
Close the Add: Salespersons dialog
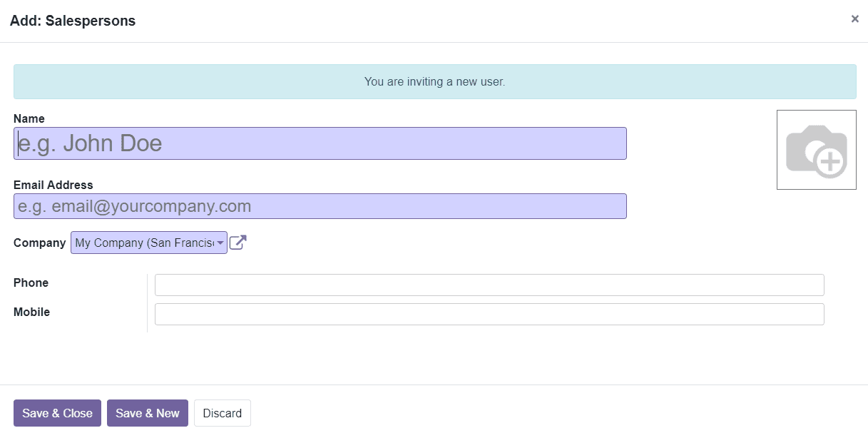[854, 19]
